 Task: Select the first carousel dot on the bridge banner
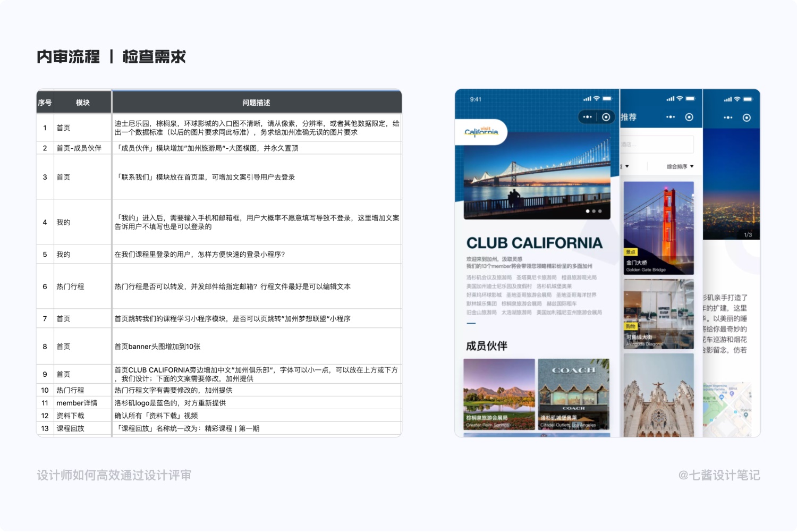tap(588, 211)
